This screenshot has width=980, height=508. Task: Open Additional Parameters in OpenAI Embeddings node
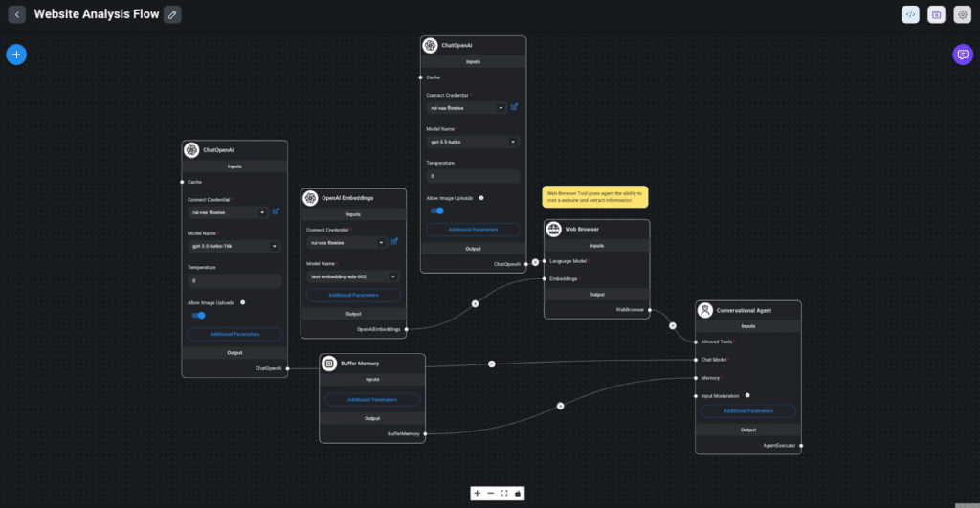click(353, 295)
